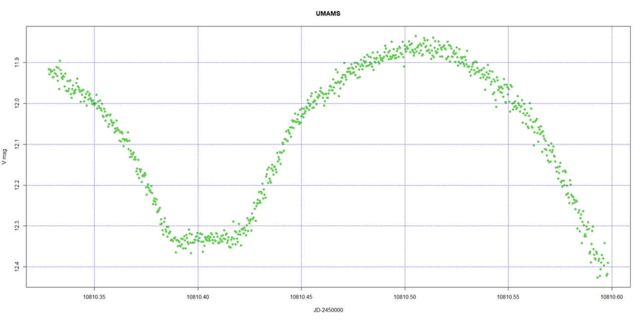Image resolution: width=644 pixels, height=320 pixels.
Task: Click the 12.3 y-axis tick label
Action: click(17, 226)
